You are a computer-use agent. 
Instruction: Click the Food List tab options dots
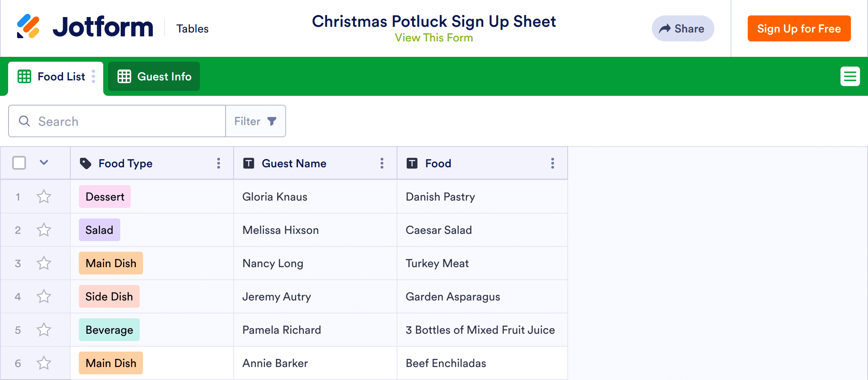click(x=93, y=76)
